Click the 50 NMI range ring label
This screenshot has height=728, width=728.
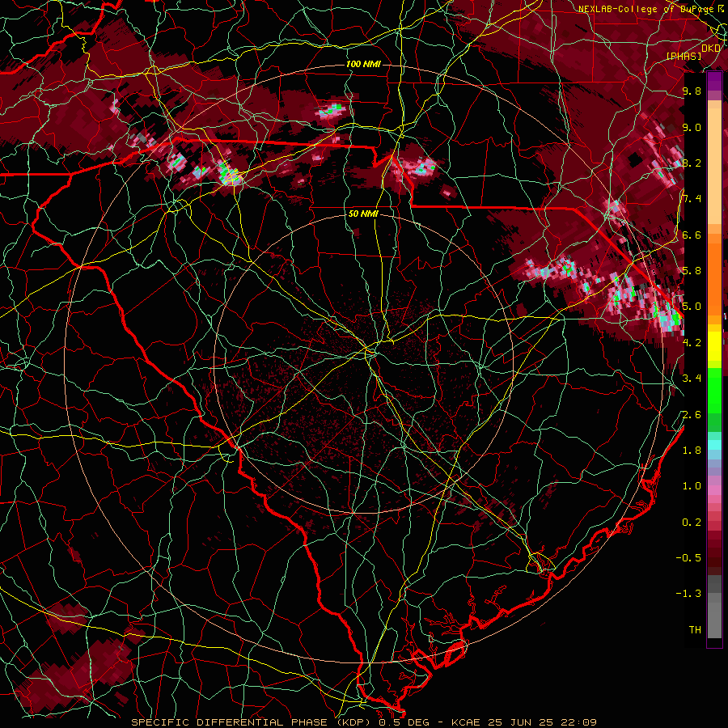click(x=363, y=214)
